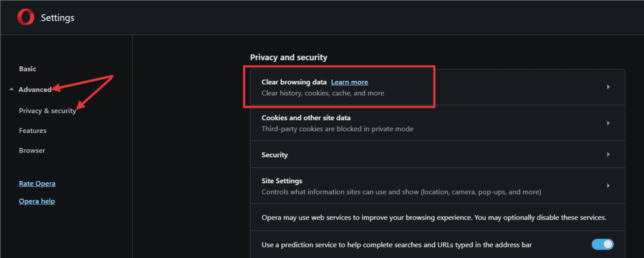Open Clear browsing data row

(437, 87)
